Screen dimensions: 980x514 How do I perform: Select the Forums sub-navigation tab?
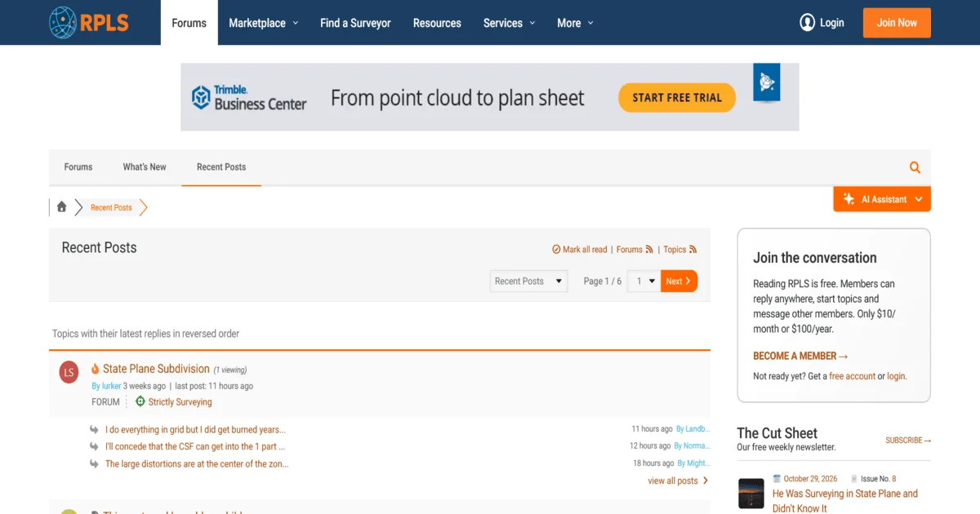78,167
